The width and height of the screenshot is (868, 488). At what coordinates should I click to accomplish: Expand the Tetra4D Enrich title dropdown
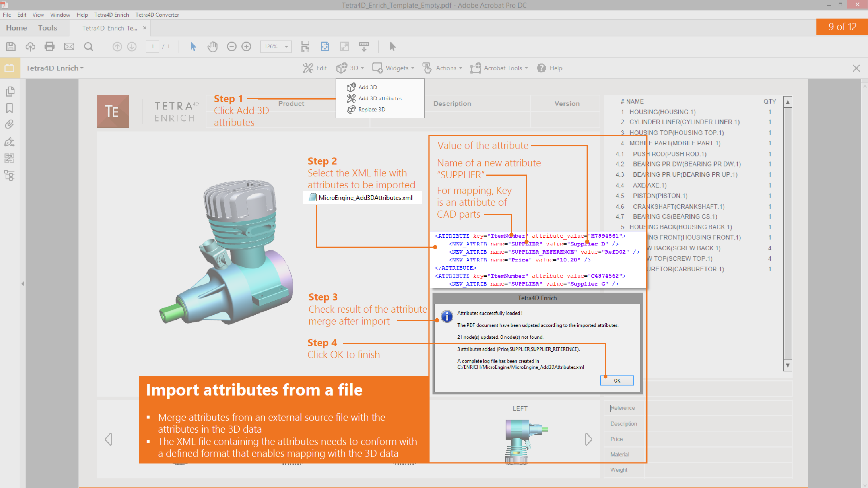55,68
